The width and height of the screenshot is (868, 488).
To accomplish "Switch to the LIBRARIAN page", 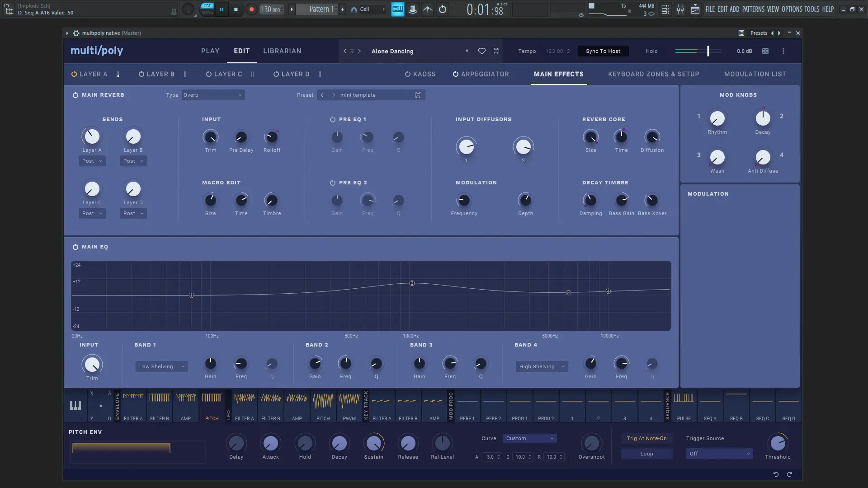I will click(x=282, y=51).
